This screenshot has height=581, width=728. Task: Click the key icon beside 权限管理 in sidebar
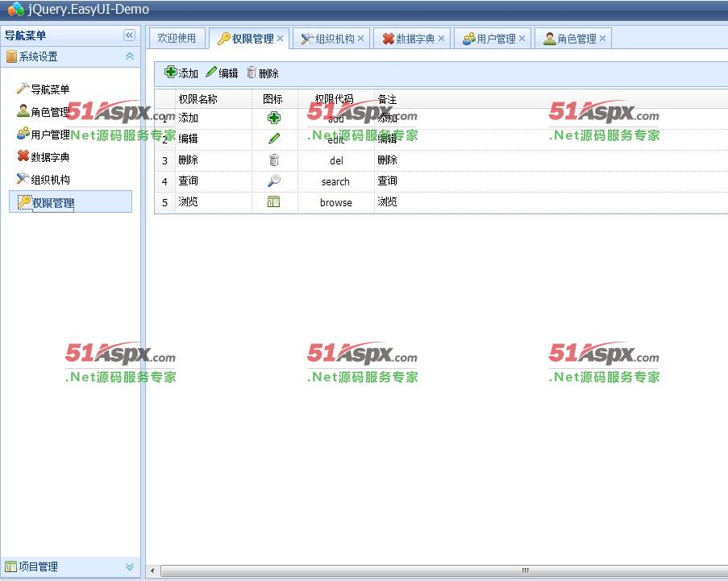coord(24,201)
